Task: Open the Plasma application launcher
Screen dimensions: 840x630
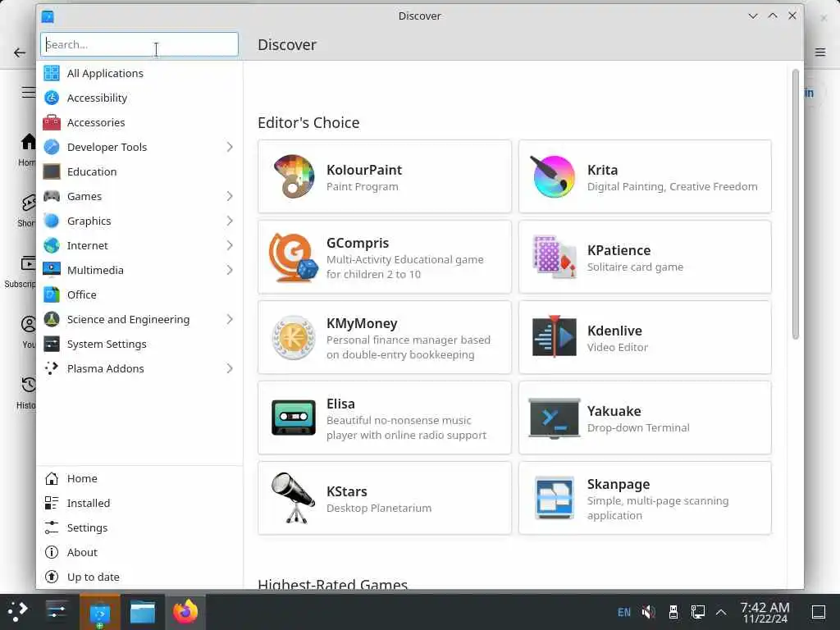Action: tap(17, 612)
